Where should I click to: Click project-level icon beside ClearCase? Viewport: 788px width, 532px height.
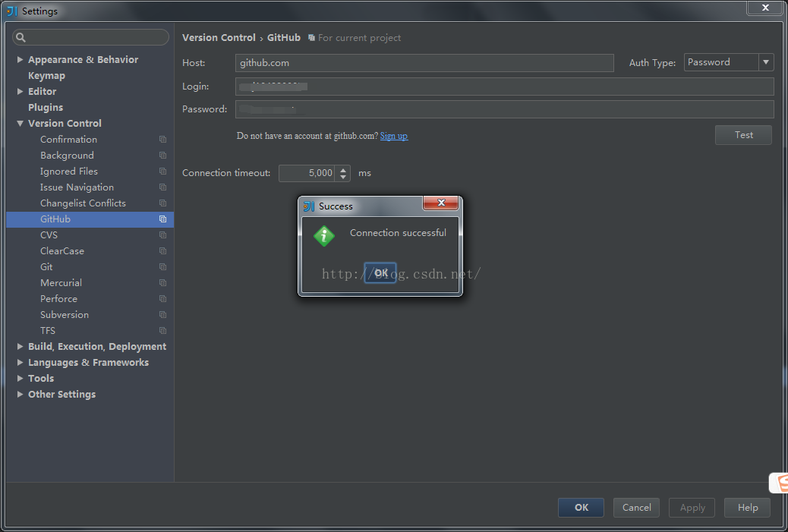pyautogui.click(x=162, y=250)
